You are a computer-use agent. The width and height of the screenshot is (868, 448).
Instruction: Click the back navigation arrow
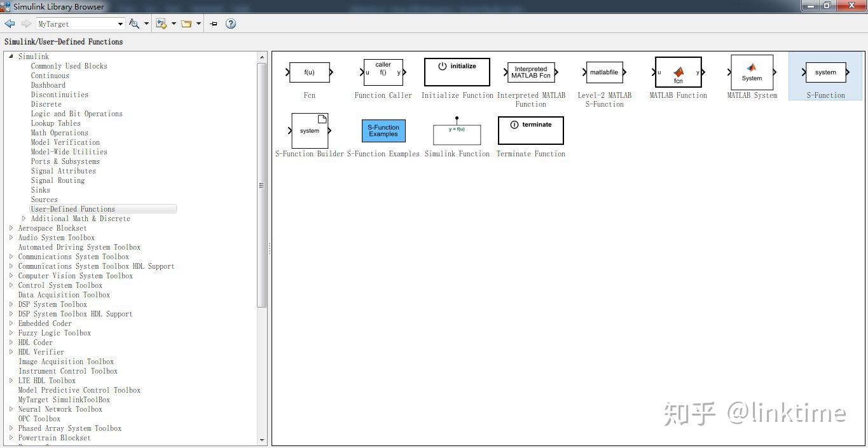(10, 24)
